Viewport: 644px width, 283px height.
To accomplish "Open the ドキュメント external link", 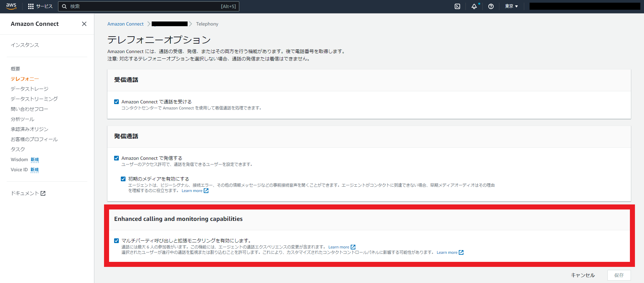I will [28, 193].
